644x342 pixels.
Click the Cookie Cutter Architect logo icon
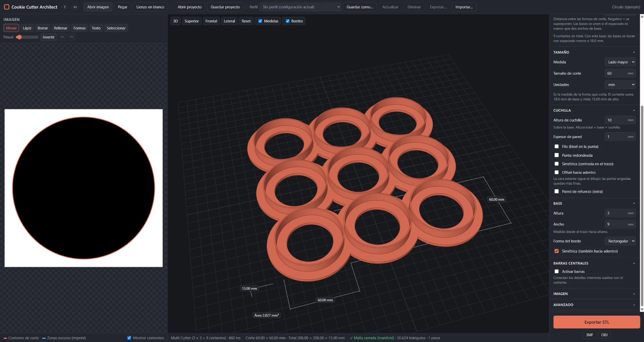pos(6,7)
